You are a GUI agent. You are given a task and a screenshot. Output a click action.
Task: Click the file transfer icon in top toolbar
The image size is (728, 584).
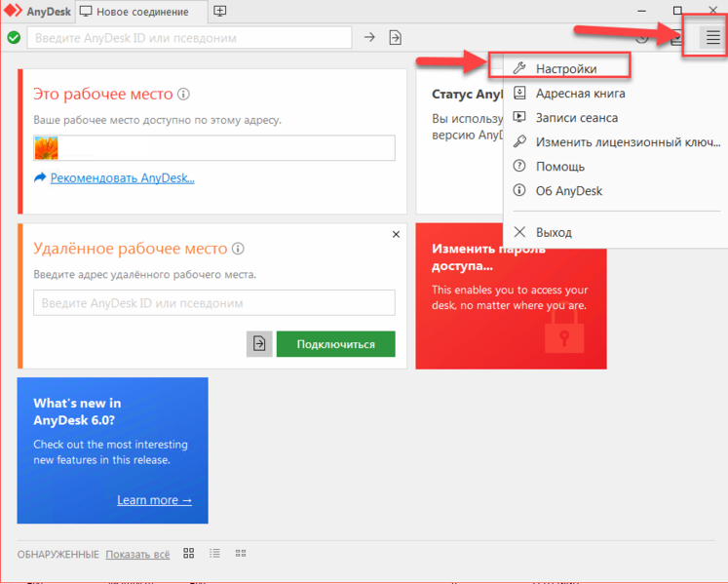(x=395, y=37)
